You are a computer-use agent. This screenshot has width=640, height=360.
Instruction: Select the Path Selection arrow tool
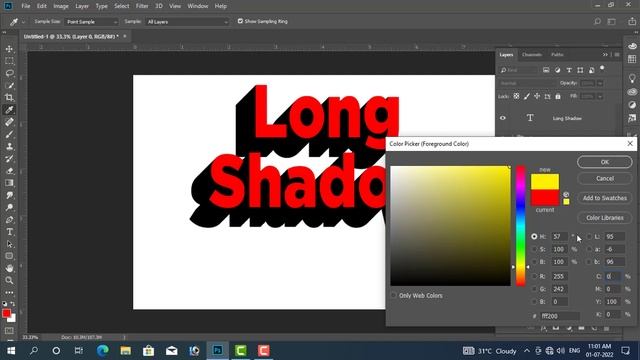pyautogui.click(x=9, y=244)
